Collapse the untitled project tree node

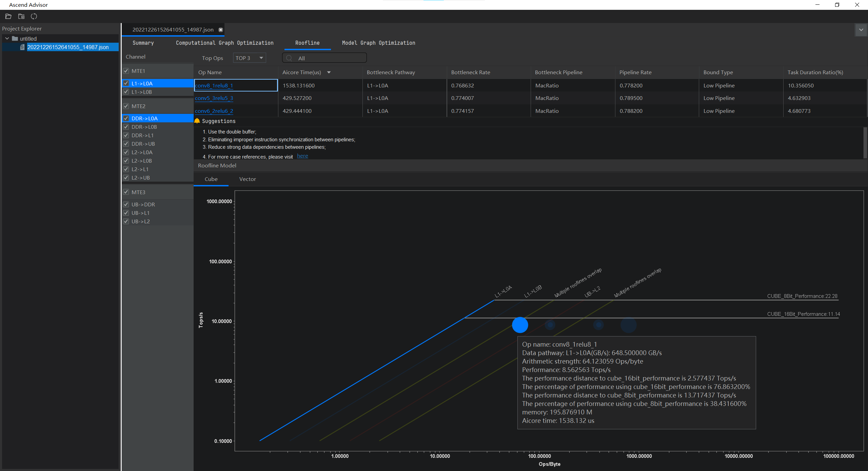(7, 38)
